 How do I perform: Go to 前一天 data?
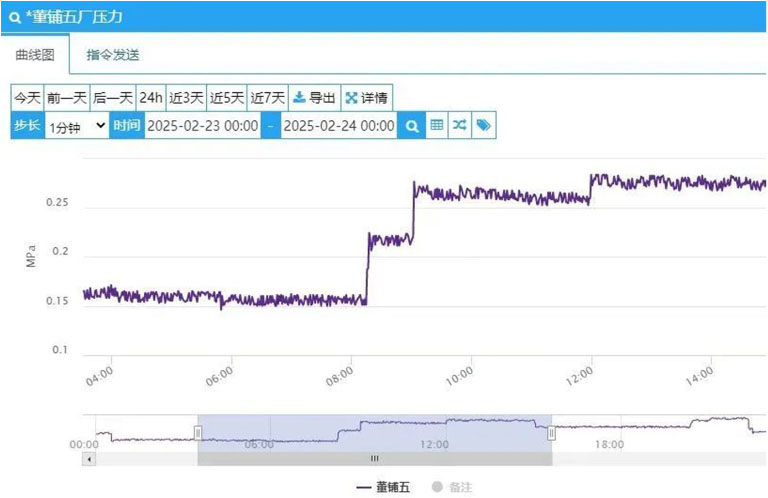(x=67, y=97)
